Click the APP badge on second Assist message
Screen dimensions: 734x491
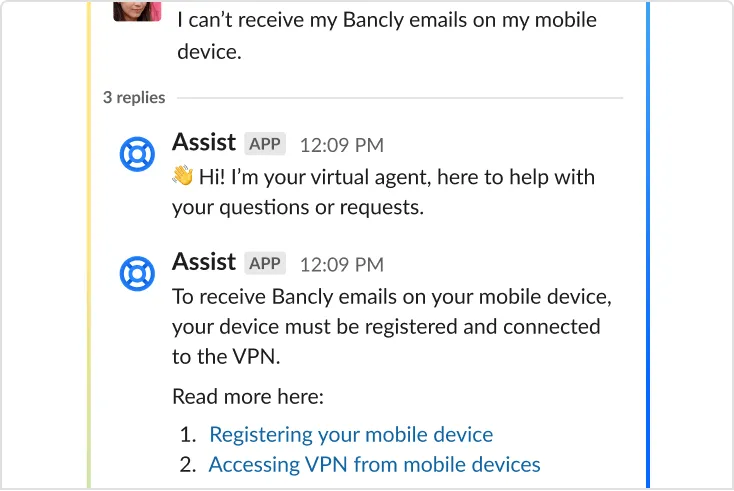click(265, 263)
